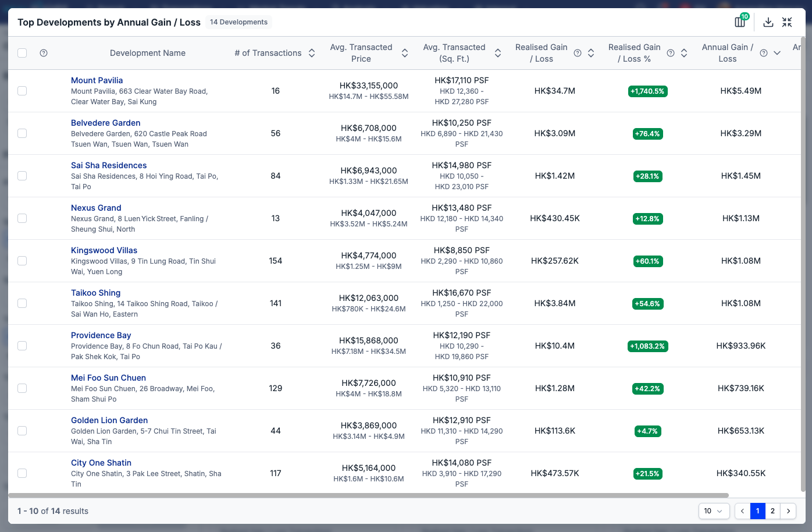The height and width of the screenshot is (532, 812).
Task: Click the help icon beside Development Name
Action: click(x=44, y=53)
